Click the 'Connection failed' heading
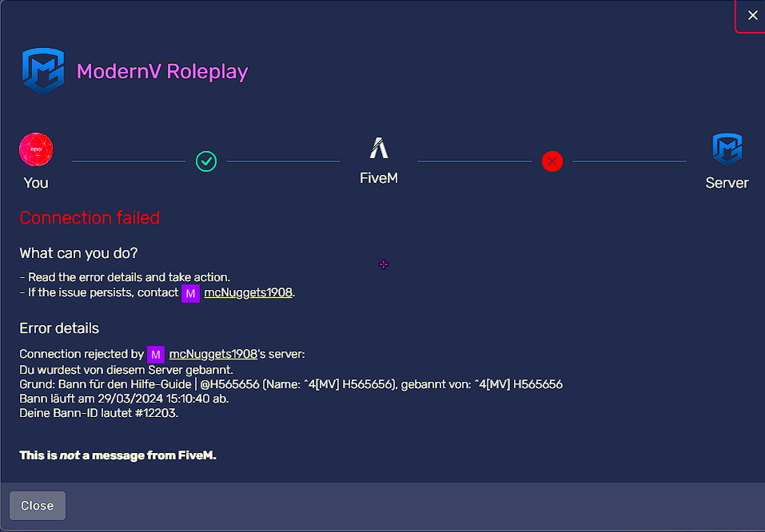The image size is (765, 532). (90, 218)
